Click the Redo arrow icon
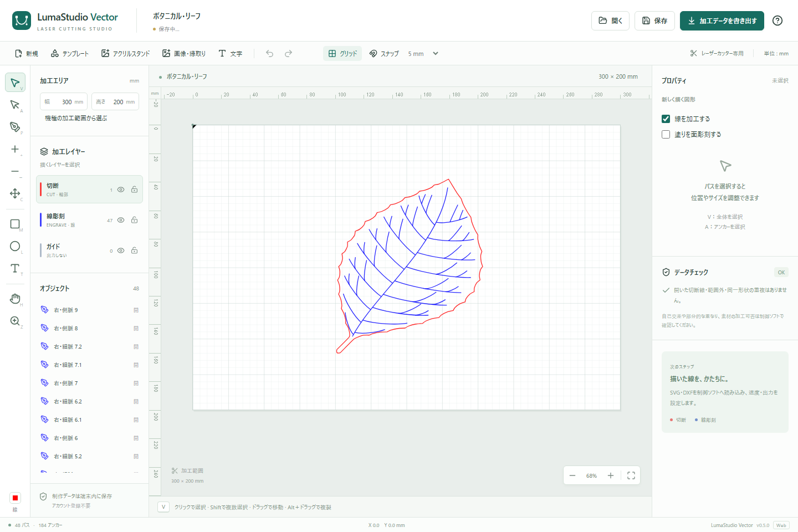 tap(289, 54)
